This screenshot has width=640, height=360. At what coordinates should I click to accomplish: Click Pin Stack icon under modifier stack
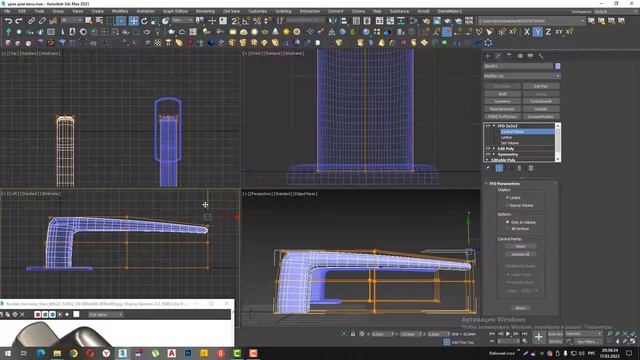488,168
